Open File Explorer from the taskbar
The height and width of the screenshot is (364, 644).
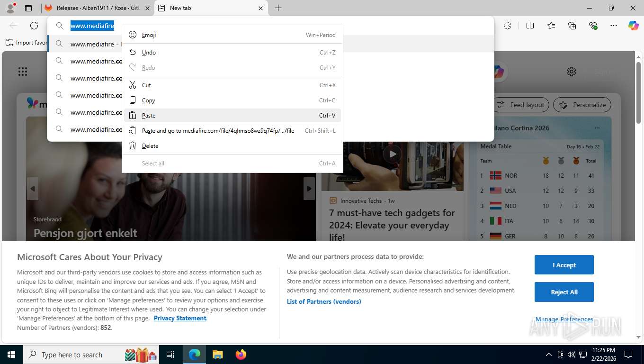217,355
